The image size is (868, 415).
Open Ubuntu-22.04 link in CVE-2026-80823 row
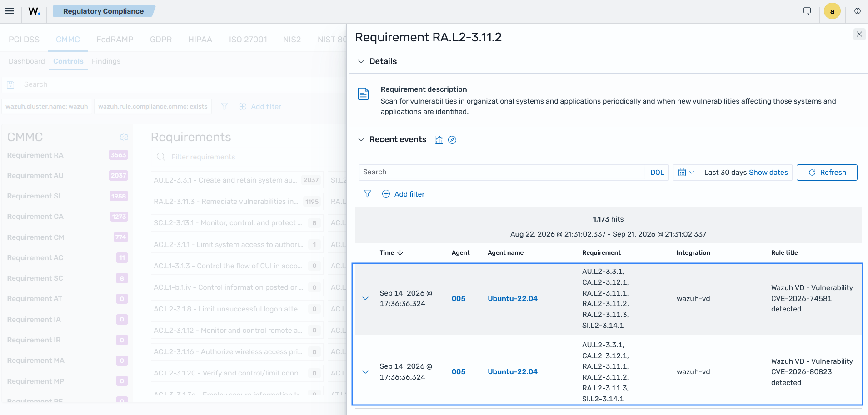coord(513,372)
